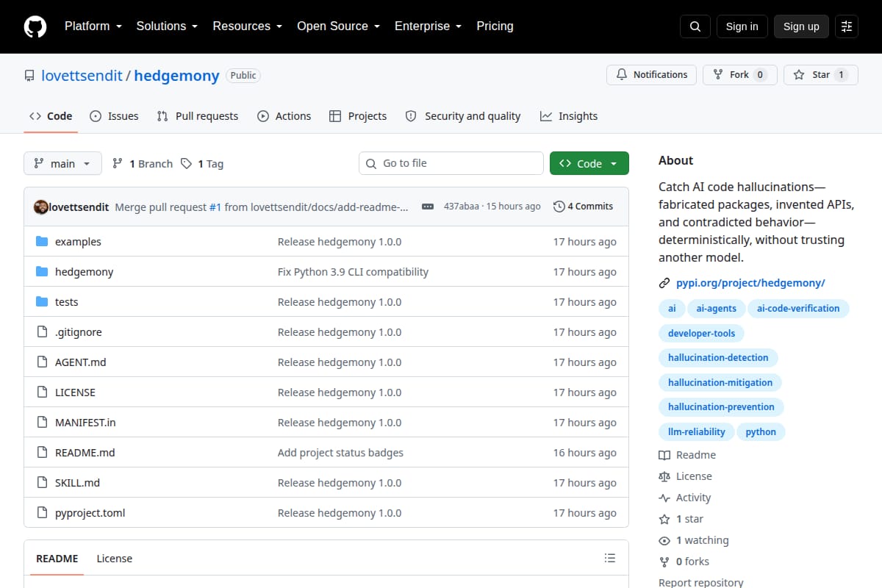Open the Solutions dropdown menu
Viewport: 882px width, 588px height.
click(167, 26)
